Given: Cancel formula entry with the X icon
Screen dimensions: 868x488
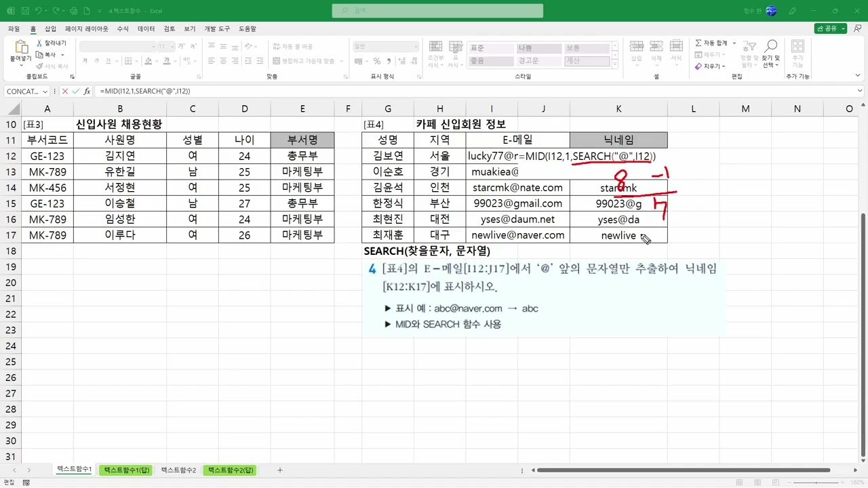Looking at the screenshot, I should pos(65,91).
